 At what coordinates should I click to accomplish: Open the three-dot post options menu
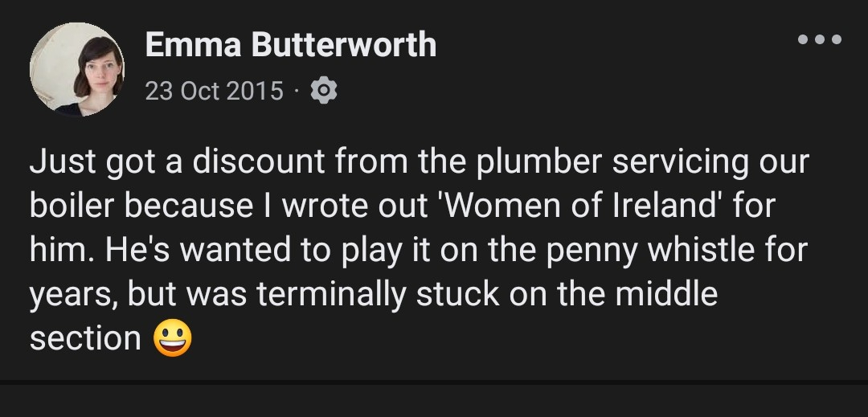pos(819,39)
